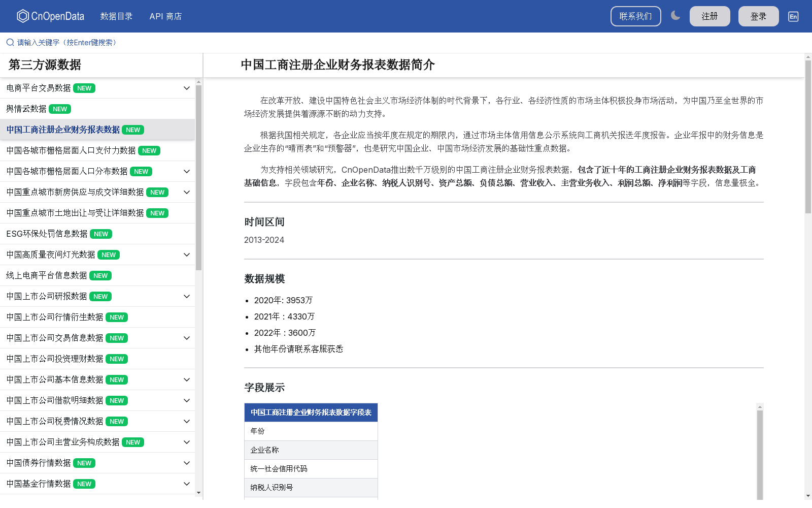Expand 中国上市公司研报数据 chevron
Viewport: 812px width, 508px height.
coord(187,296)
